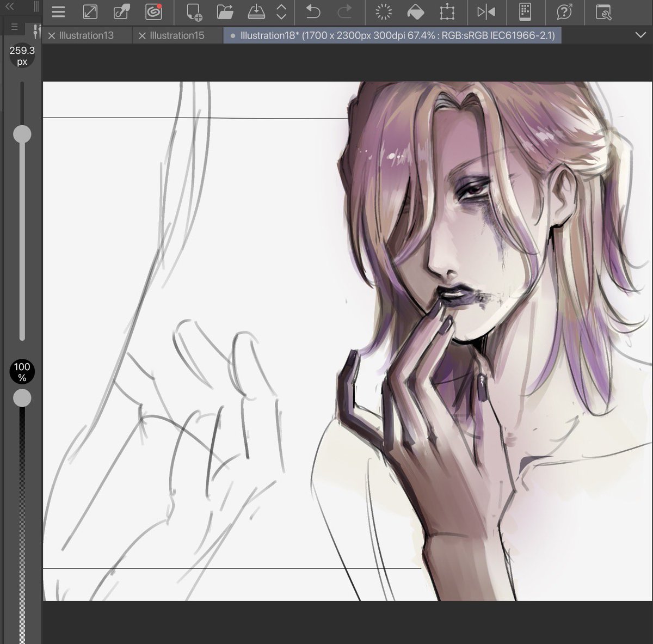Open the smartphone companion mode icon
Viewport: 653px width, 644px height.
tap(525, 11)
